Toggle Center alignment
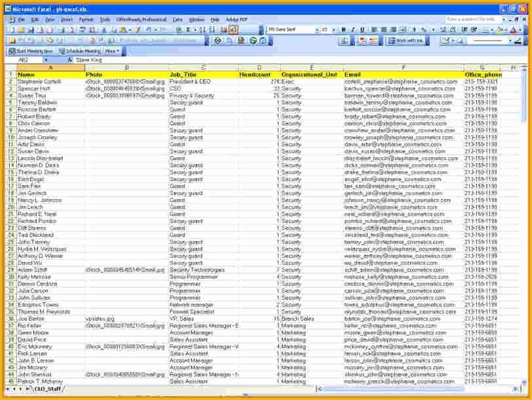The image size is (532, 400). click(x=384, y=30)
